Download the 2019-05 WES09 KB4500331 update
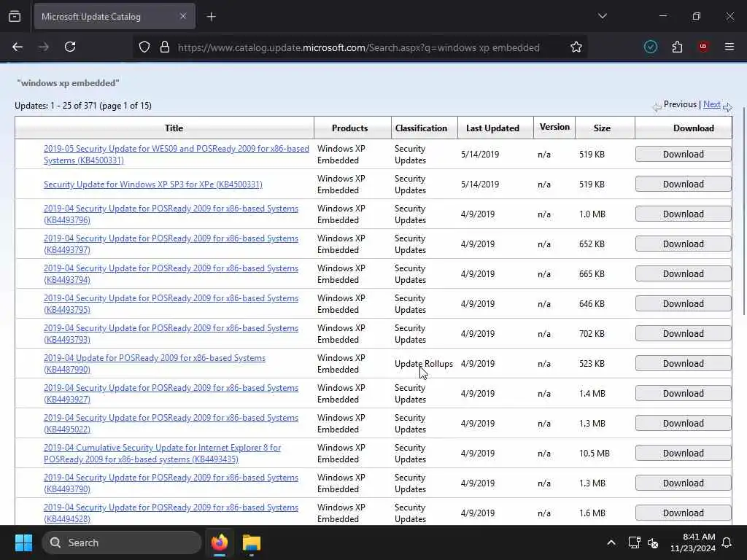The height and width of the screenshot is (560, 747). tap(683, 155)
